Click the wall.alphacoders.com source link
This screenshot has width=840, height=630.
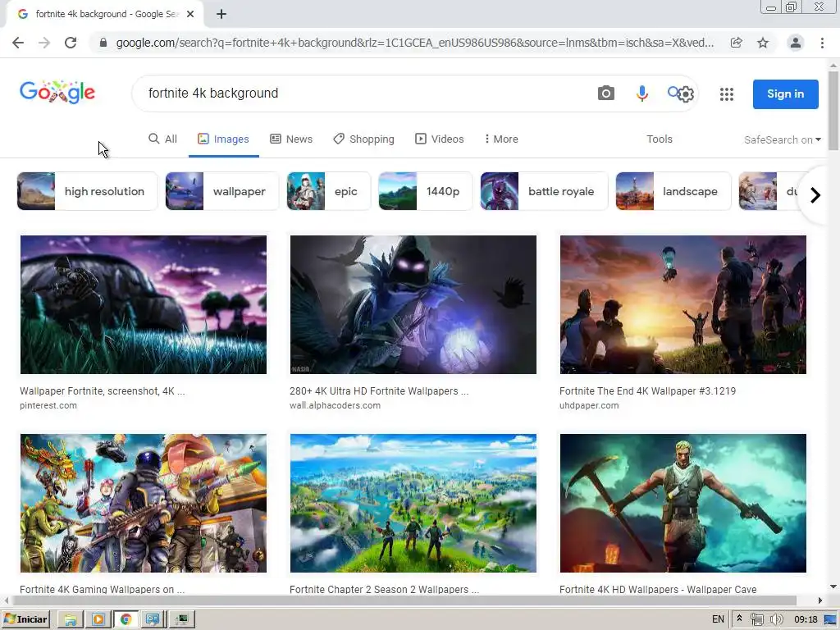[335, 405]
